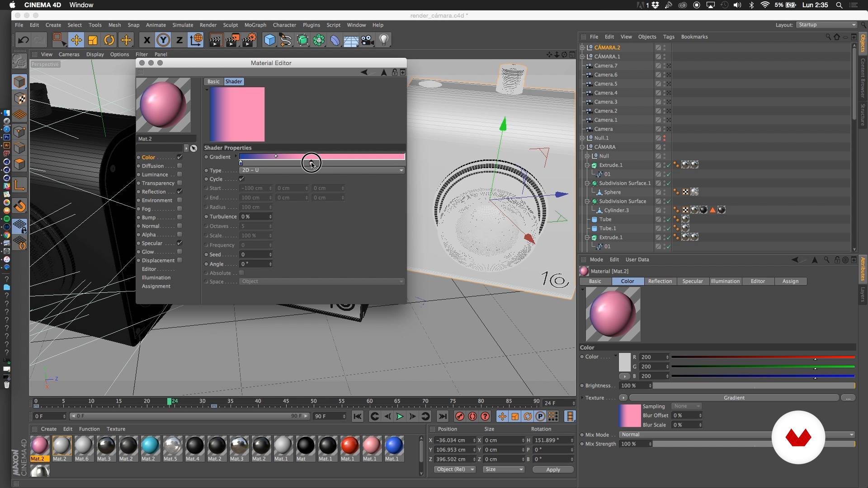Toggle the X axis lock
Viewport: 868px width, 488px height.
click(x=146, y=40)
